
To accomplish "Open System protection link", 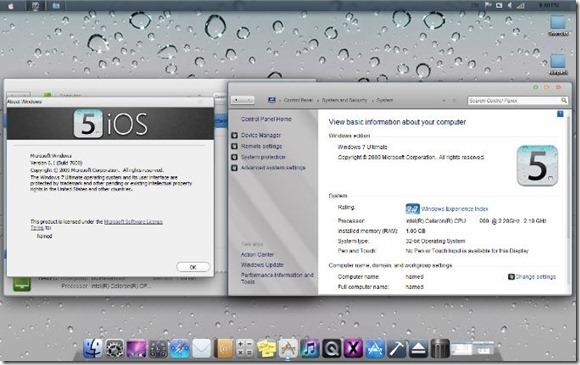I will point(263,157).
